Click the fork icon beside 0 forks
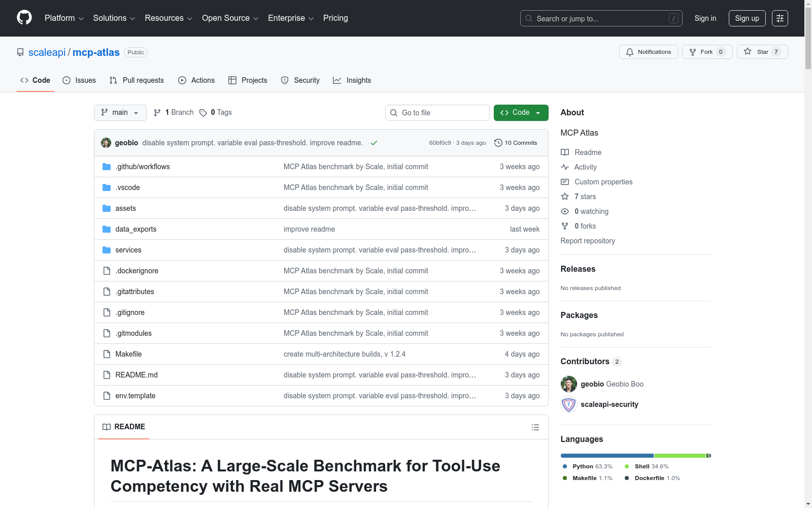 pos(565,226)
